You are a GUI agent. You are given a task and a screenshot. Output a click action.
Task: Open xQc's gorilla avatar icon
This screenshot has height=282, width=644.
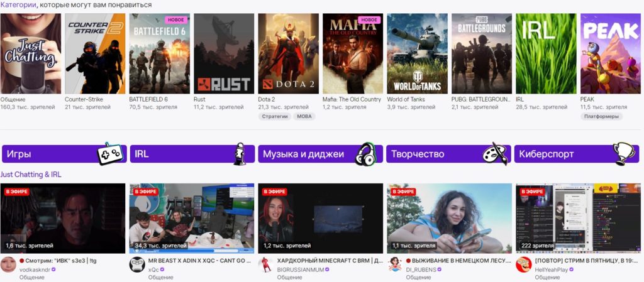(137, 264)
